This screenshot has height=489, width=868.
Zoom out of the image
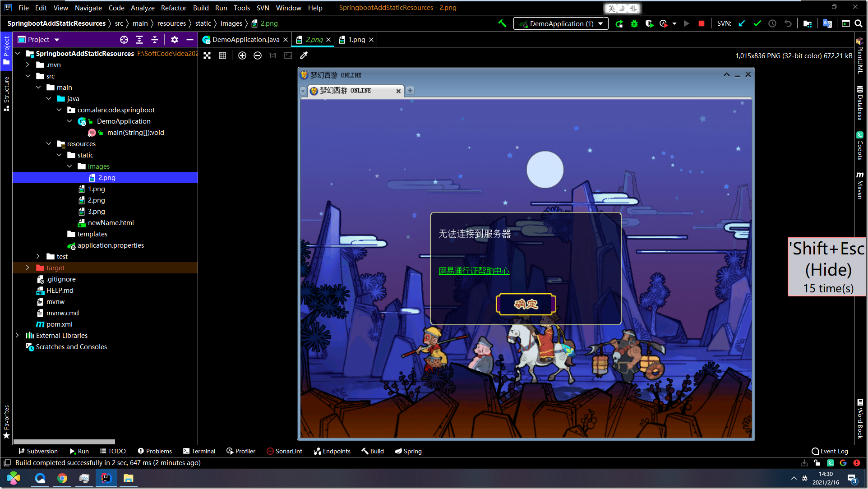258,55
